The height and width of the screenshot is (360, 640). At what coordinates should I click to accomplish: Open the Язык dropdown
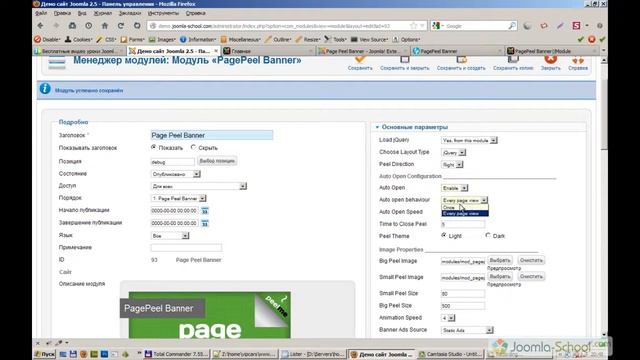coord(170,236)
